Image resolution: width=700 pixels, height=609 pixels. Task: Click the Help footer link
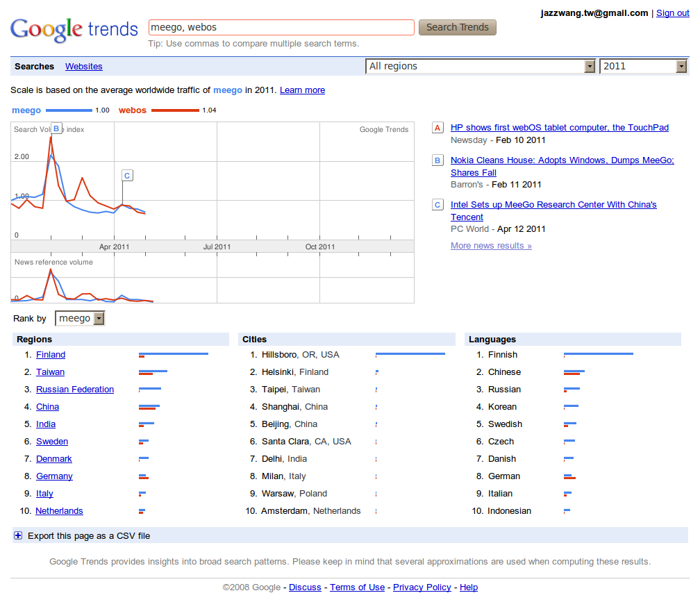pos(469,587)
